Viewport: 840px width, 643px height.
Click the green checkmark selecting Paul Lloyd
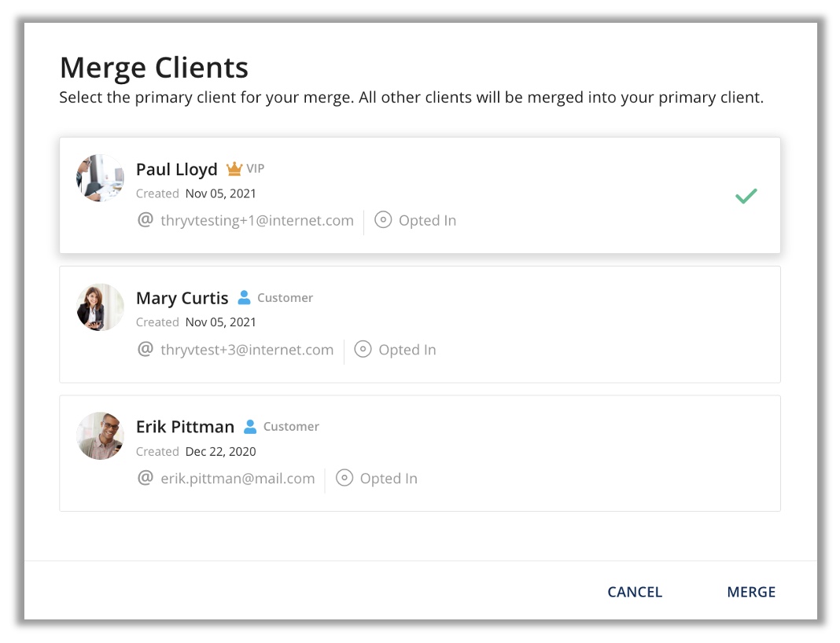(x=746, y=196)
